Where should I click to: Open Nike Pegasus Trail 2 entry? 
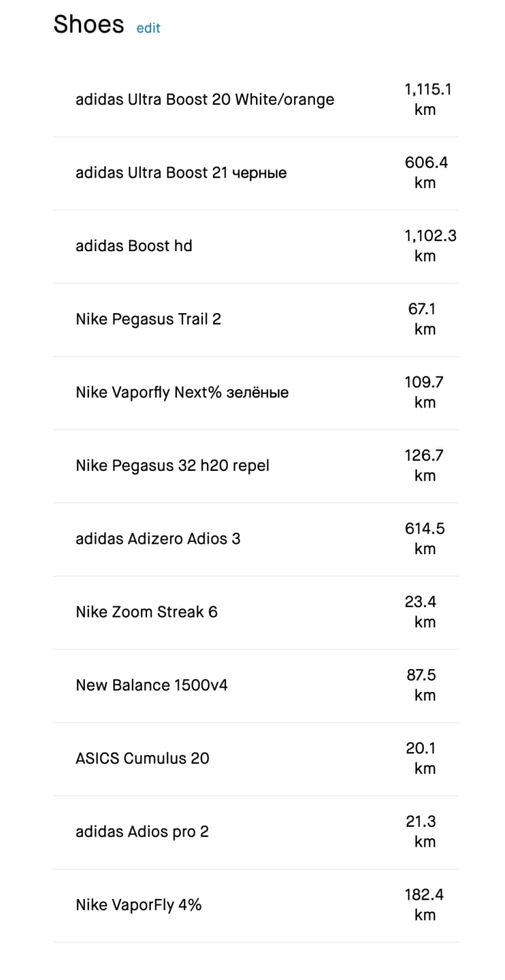click(148, 319)
